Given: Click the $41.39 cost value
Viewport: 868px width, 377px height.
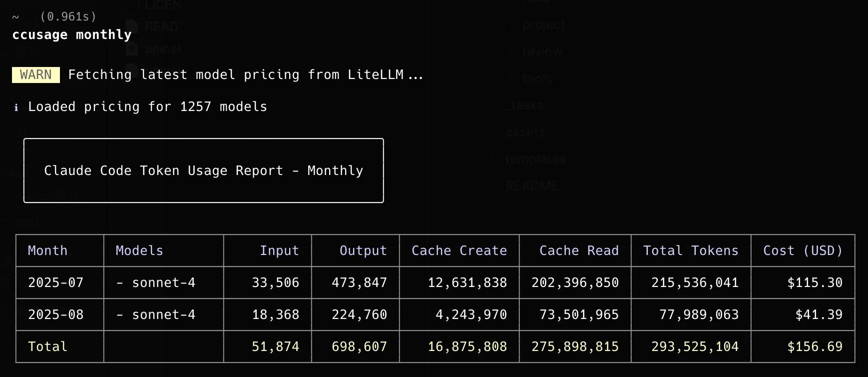Looking at the screenshot, I should coord(819,314).
